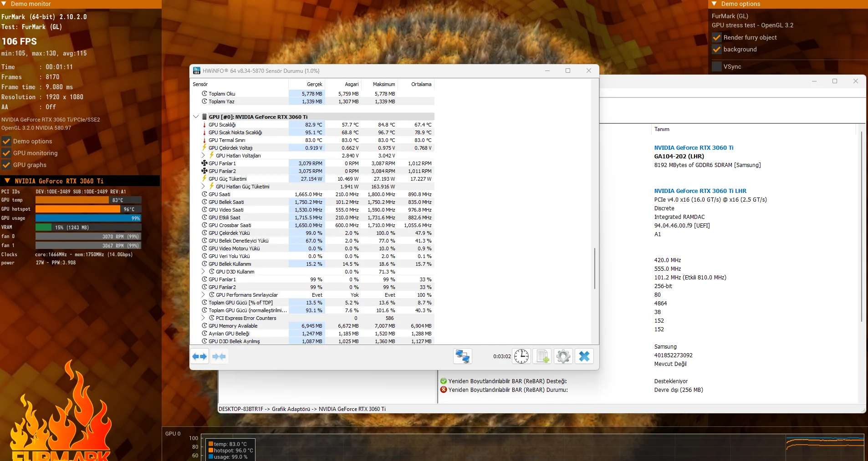This screenshot has width=868, height=461.
Task: Close sensors with the blue X icon
Action: (x=584, y=356)
